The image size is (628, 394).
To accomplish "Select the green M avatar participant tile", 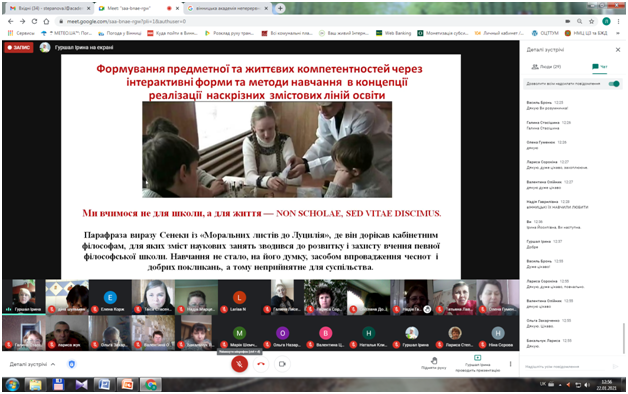I will point(240,333).
